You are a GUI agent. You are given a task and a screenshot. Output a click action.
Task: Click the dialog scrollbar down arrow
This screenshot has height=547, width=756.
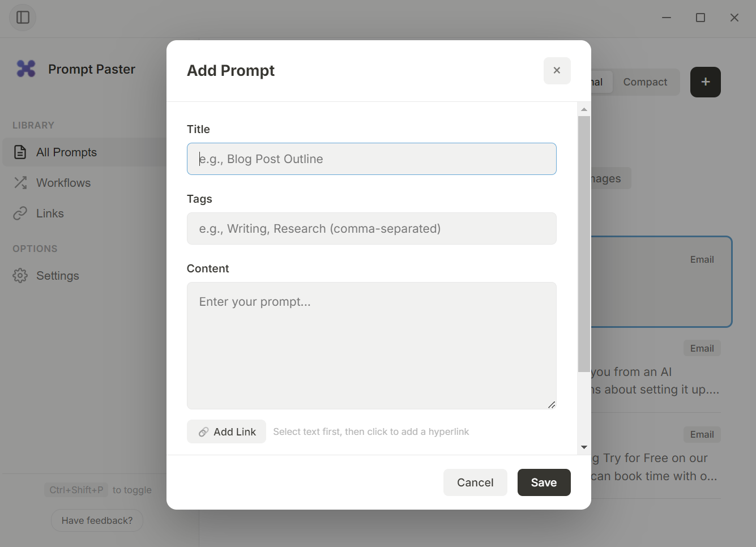point(584,447)
